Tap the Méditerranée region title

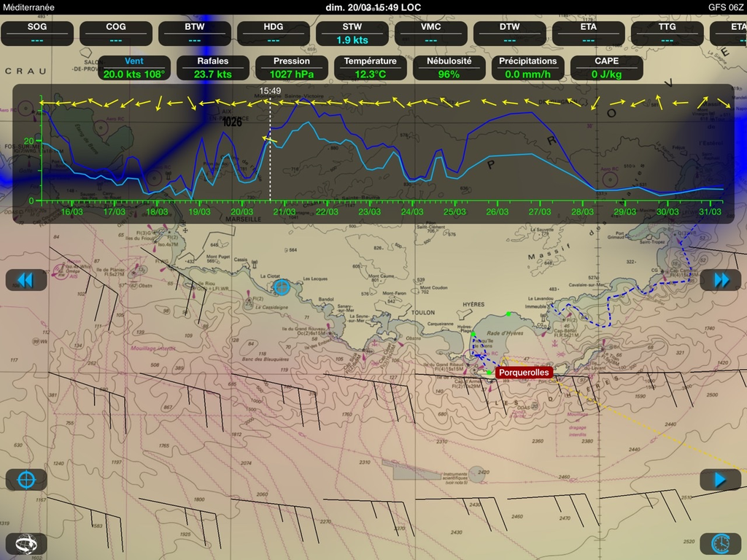(28, 7)
